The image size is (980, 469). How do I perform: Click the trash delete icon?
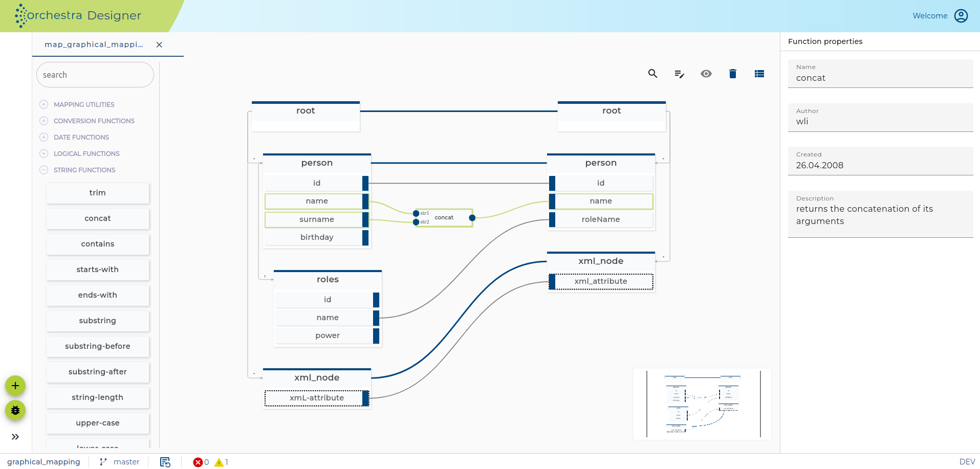click(733, 74)
